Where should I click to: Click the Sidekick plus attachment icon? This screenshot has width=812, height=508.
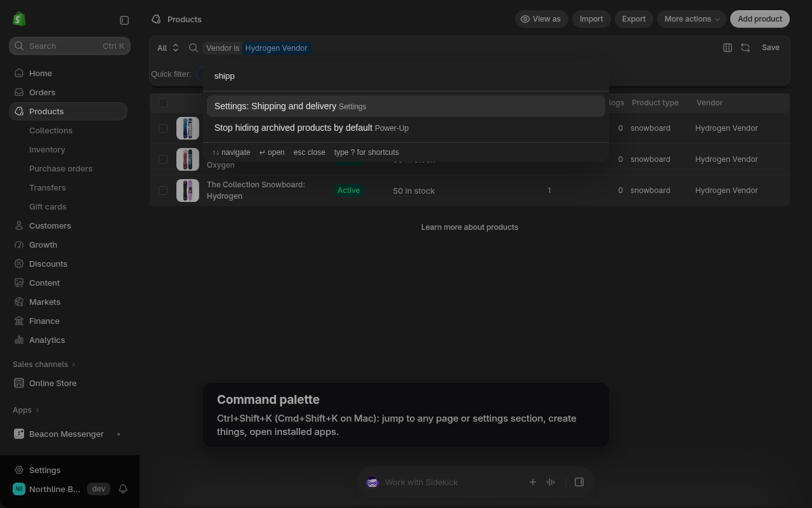[533, 482]
